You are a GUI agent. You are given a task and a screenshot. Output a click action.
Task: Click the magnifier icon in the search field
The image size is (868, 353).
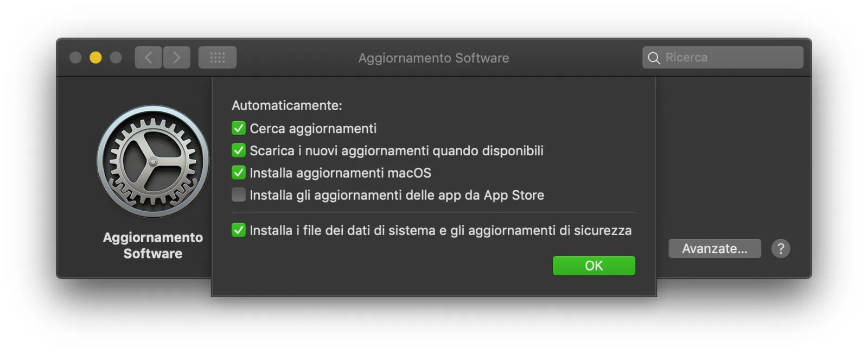(x=654, y=57)
